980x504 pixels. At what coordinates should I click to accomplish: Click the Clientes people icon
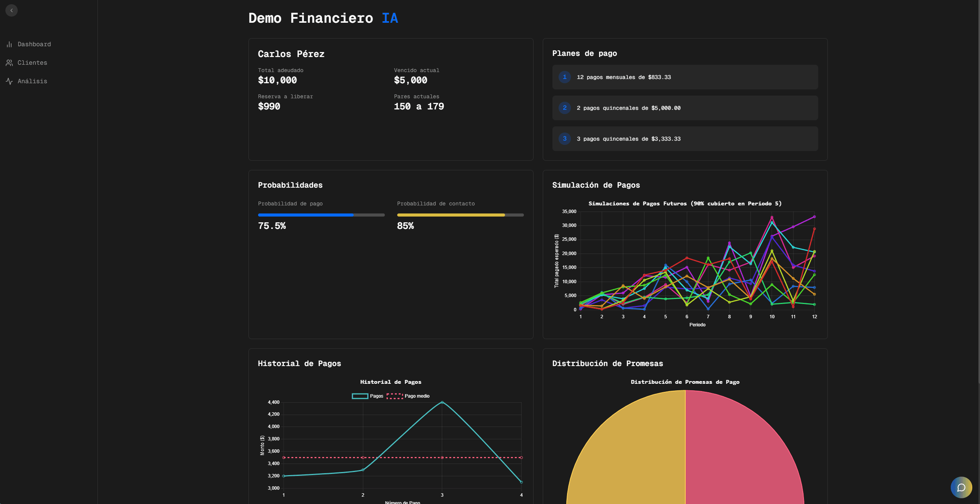click(x=9, y=63)
